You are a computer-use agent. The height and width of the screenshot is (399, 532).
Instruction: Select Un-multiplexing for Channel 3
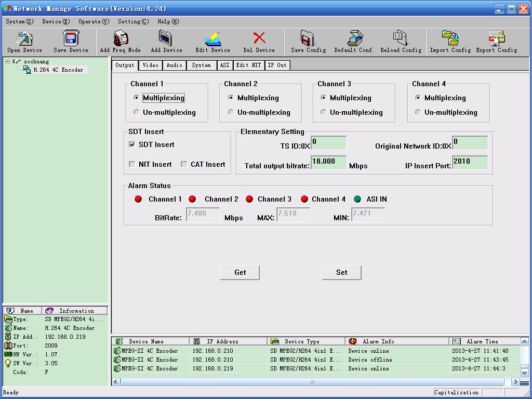(323, 112)
